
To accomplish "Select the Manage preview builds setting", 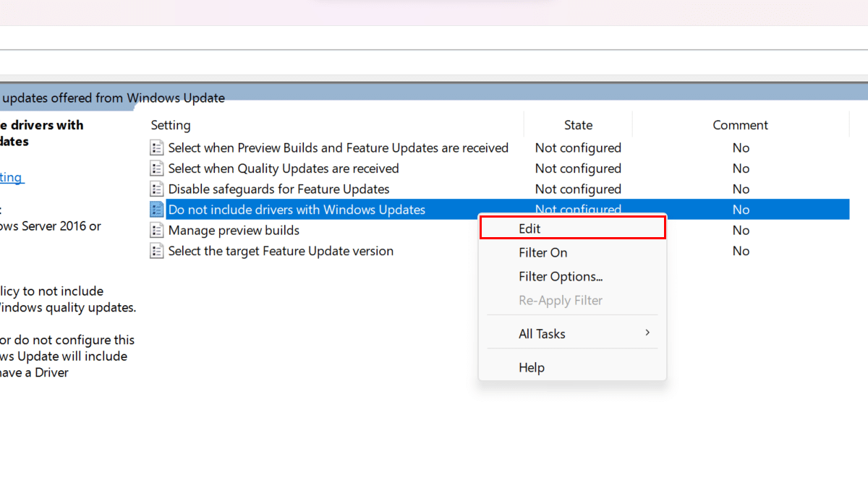I will 234,231.
